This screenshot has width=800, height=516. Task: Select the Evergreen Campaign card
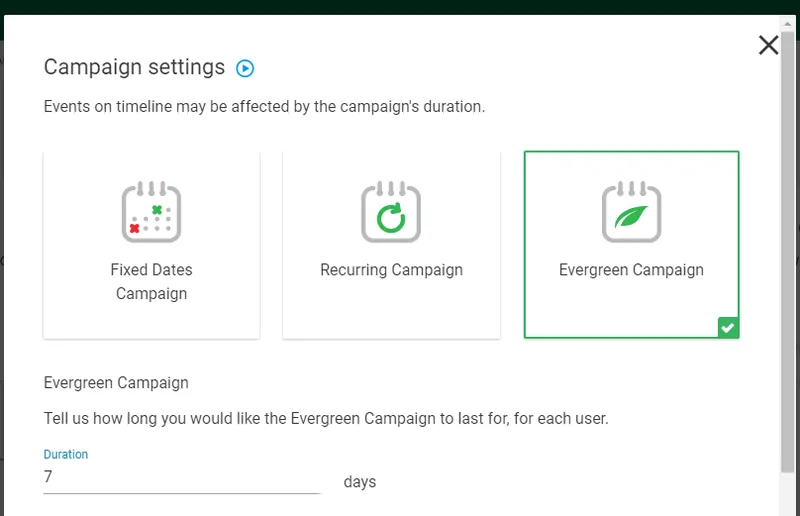pyautogui.click(x=631, y=245)
